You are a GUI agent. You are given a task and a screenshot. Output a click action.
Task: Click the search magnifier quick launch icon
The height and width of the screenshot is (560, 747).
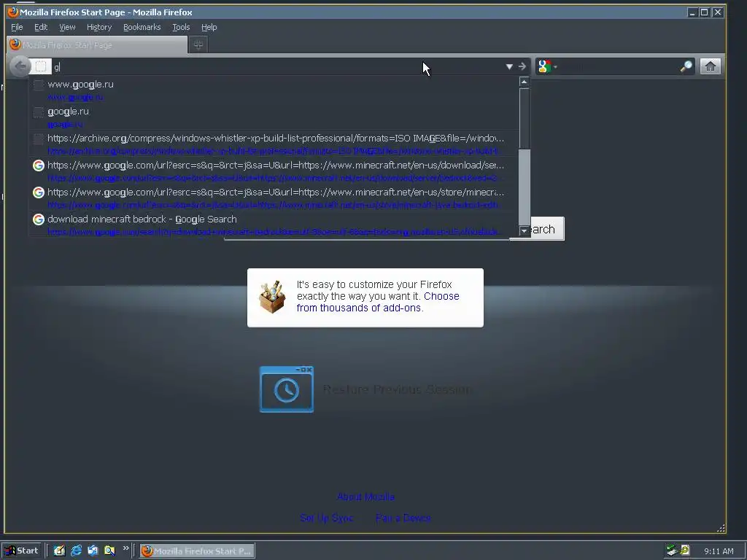[109, 551]
